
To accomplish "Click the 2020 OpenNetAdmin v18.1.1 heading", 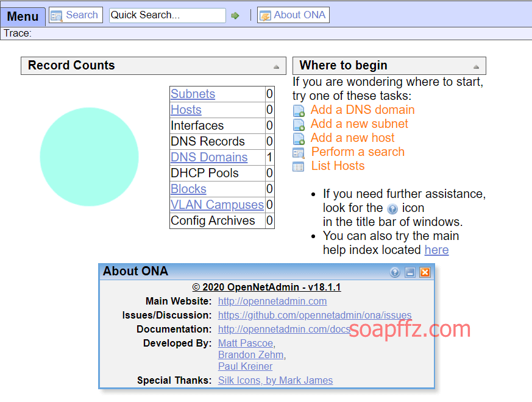I will click(266, 287).
